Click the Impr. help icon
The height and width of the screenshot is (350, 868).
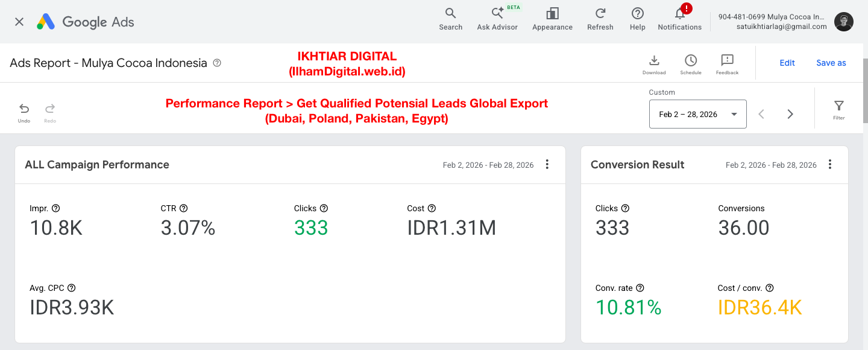tap(56, 208)
